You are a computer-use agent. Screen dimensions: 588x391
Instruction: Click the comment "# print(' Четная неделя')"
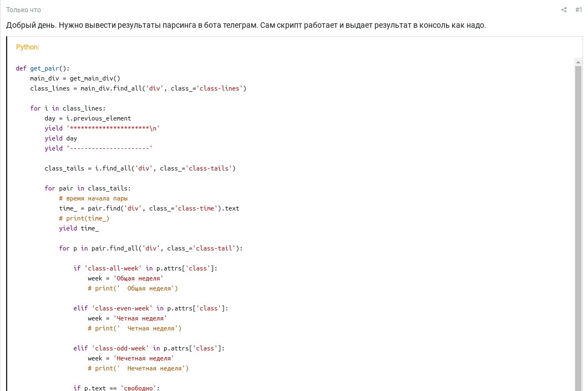point(135,328)
